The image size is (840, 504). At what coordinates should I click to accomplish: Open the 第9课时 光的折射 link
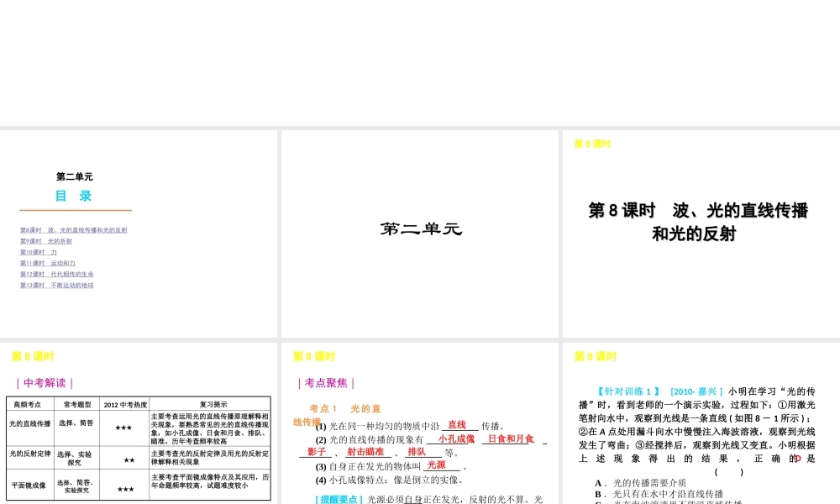(x=46, y=241)
